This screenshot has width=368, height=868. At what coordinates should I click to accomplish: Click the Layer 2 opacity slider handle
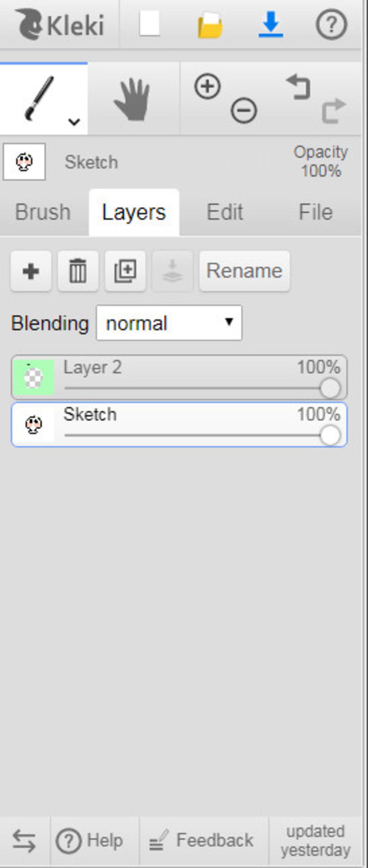(x=330, y=388)
